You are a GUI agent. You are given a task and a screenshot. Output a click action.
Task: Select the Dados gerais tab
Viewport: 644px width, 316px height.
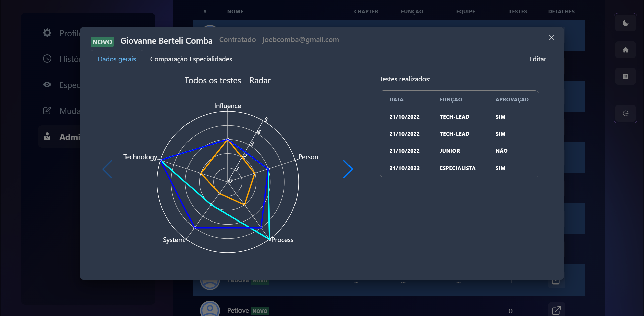click(117, 59)
